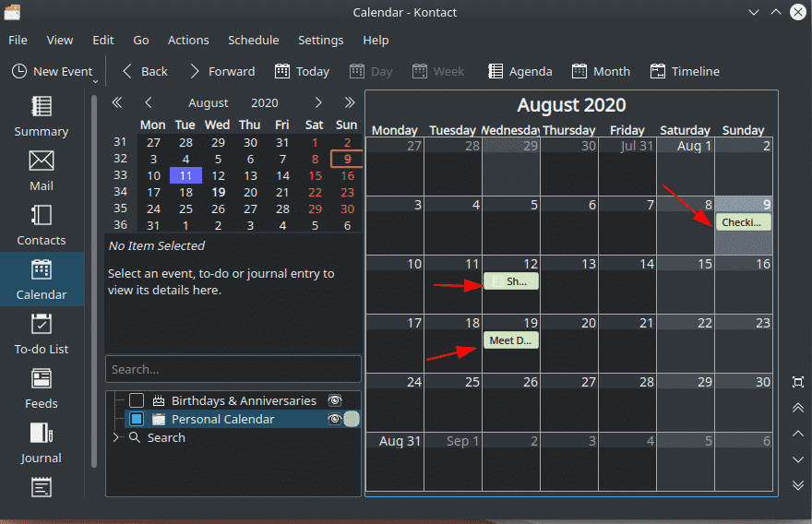Open the Sh... event on Aug 12

510,281
